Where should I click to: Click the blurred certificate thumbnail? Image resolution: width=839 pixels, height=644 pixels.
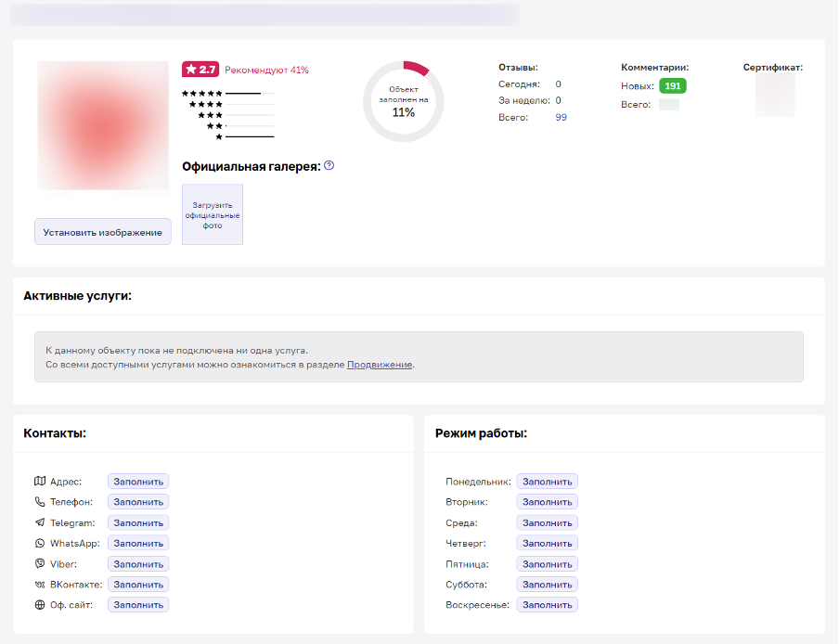pyautogui.click(x=775, y=97)
